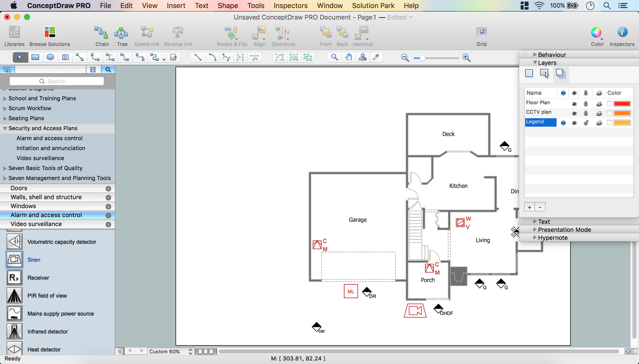Screen dimensions: 639x364
Task: Check the Floor Plan color checkbox
Action: click(610, 104)
